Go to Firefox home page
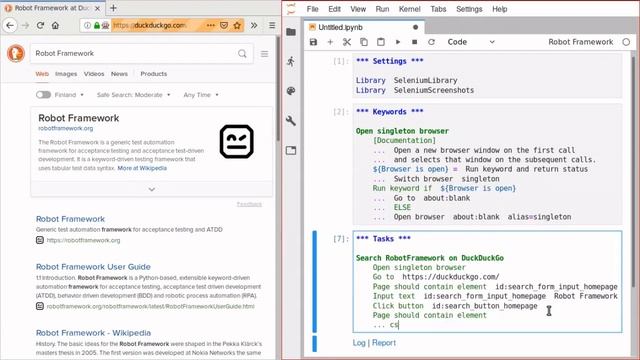 tap(55, 25)
